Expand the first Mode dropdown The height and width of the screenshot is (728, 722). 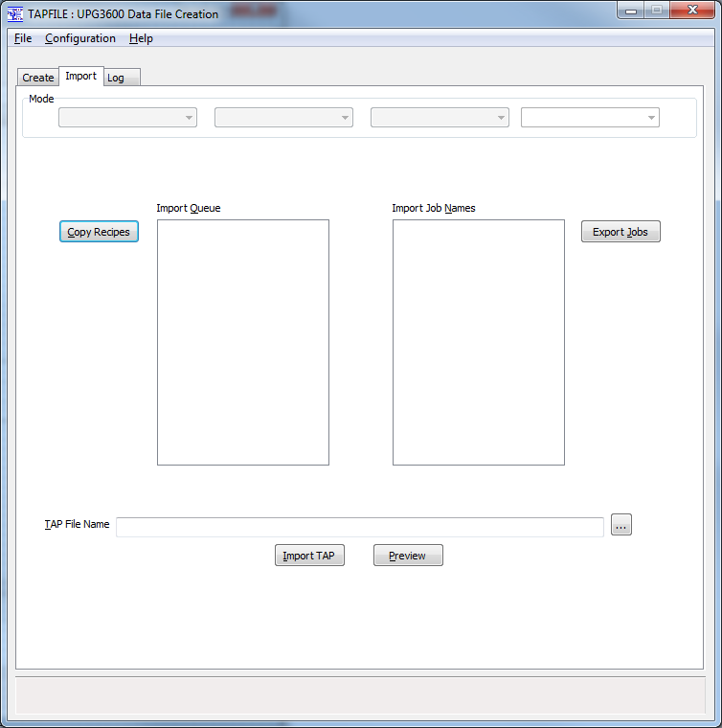(127, 118)
